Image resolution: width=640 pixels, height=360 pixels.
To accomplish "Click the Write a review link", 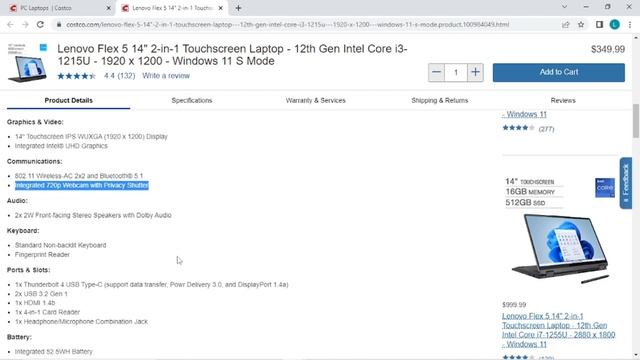I will point(166,76).
